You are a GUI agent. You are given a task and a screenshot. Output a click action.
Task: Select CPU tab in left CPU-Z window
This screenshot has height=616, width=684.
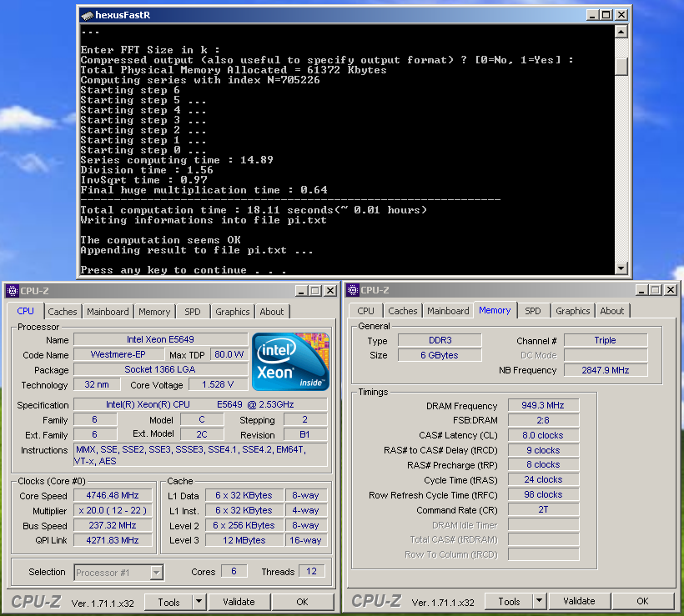pos(25,311)
